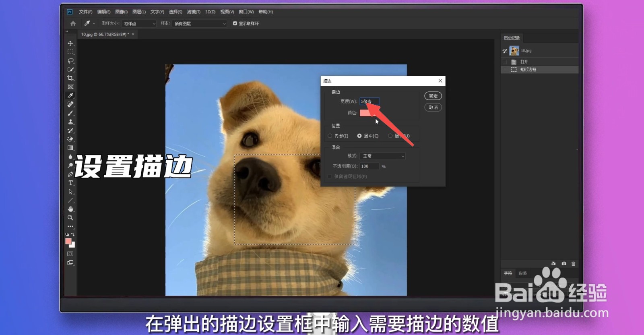Screen dimensions: 644x335
Task: Click the 宽度(W) input field
Action: 369,101
